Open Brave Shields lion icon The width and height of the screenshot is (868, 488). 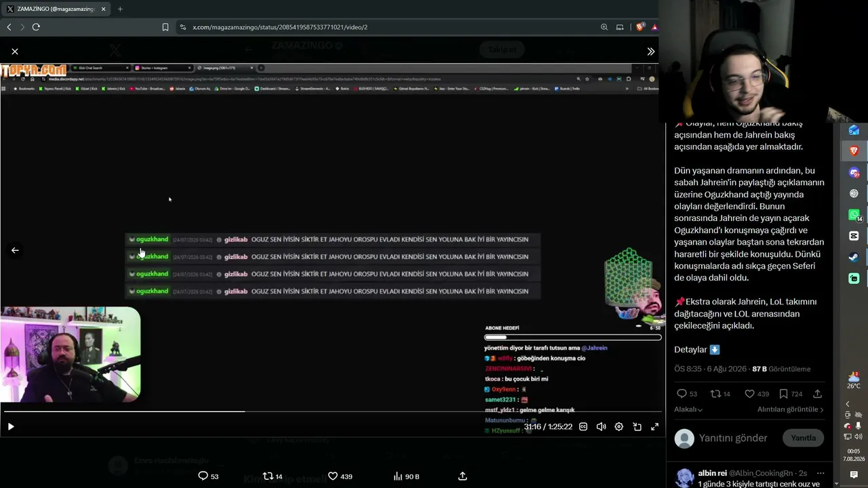[639, 27]
